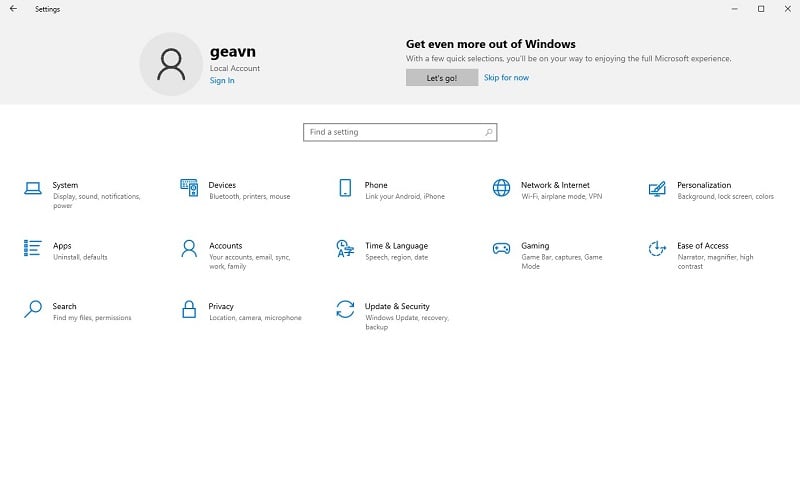
Task: Click 'Narrator, magnifier, high contrast' description
Action: 715,262
